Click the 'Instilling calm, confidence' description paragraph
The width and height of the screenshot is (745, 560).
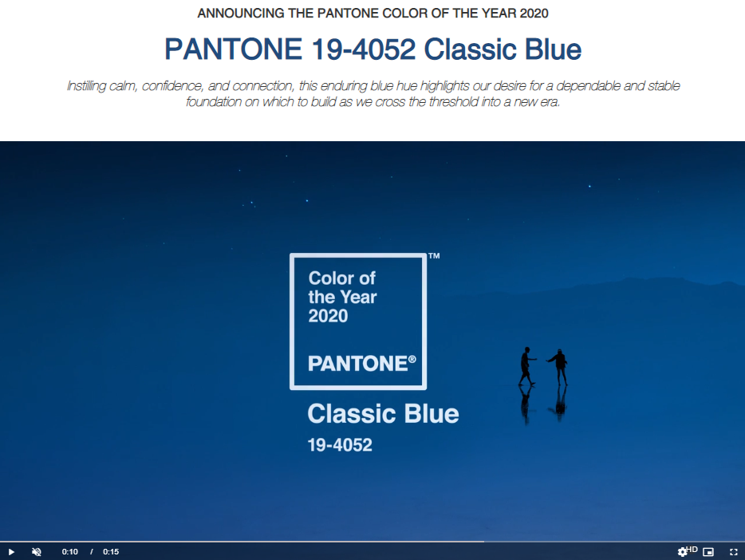(x=373, y=93)
